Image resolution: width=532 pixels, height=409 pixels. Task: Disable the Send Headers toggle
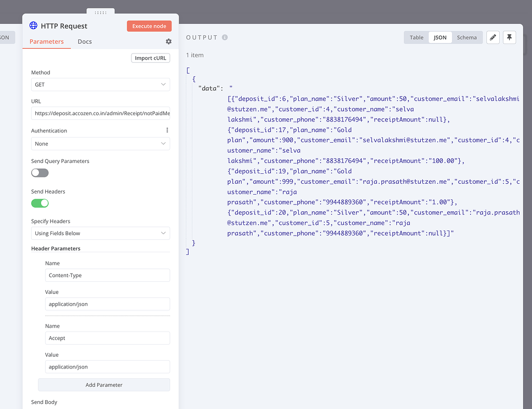click(39, 203)
